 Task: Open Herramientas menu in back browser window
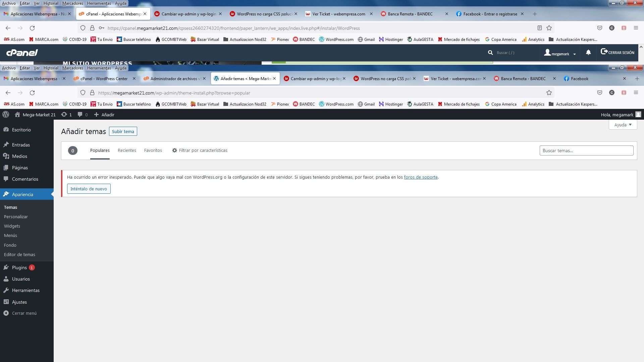coord(99,3)
